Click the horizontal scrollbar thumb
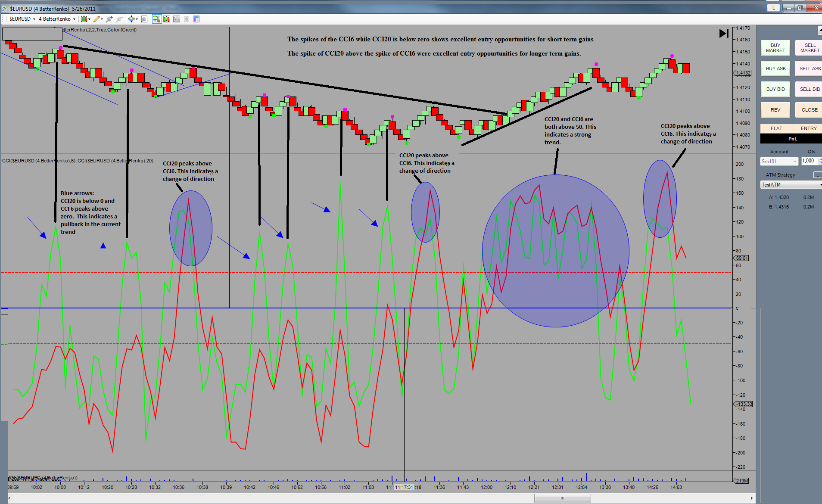Screen dimensions: 822x504 point(562,498)
